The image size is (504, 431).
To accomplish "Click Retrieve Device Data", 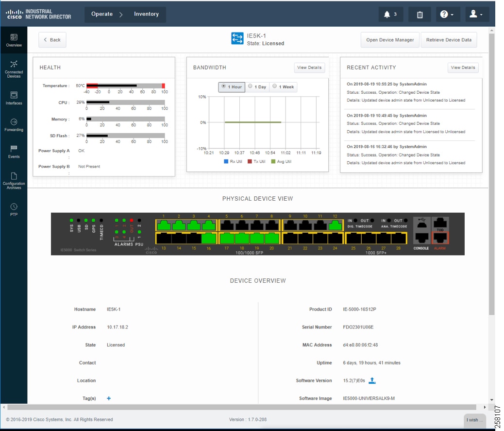I will point(449,40).
